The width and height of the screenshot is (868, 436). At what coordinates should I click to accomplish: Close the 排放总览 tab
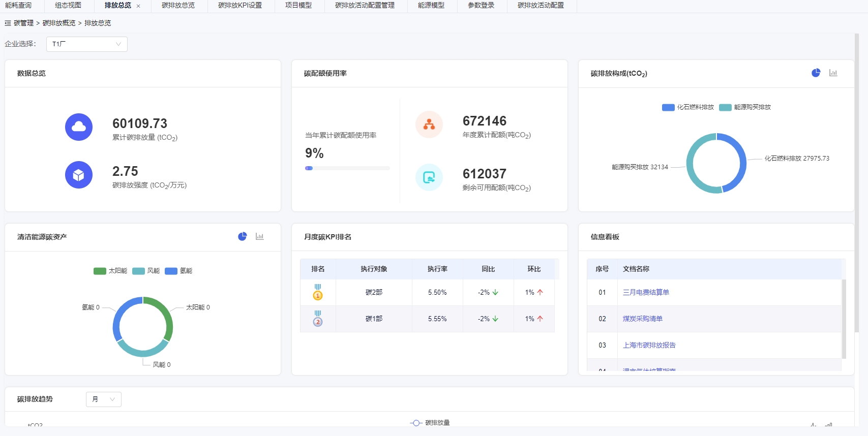coord(138,6)
